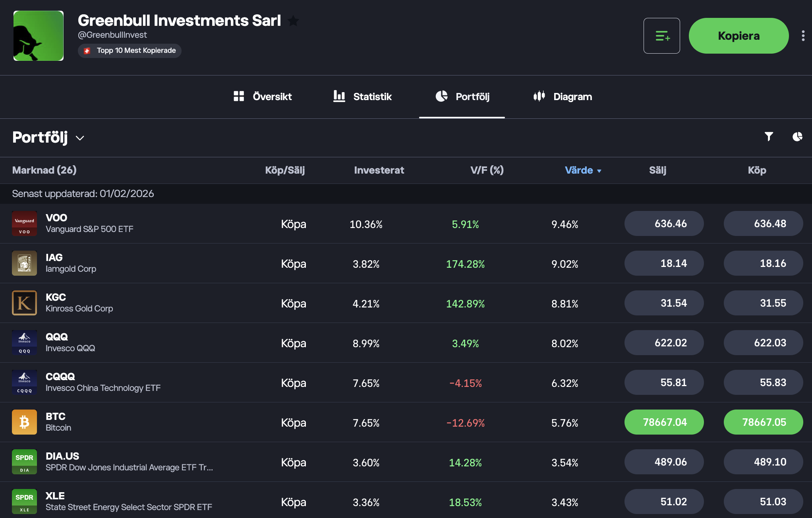Click the favorite star next to Greenbull Investments
The width and height of the screenshot is (812, 518).
[293, 21]
